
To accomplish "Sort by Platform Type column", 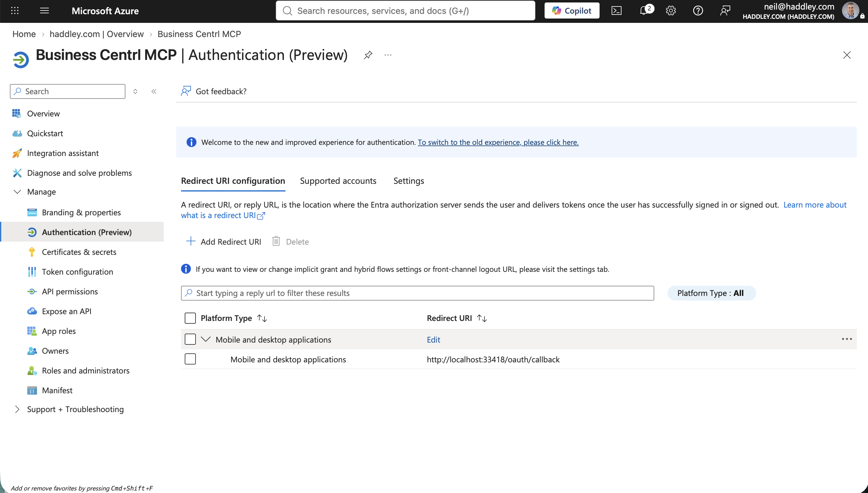I will [x=262, y=318].
